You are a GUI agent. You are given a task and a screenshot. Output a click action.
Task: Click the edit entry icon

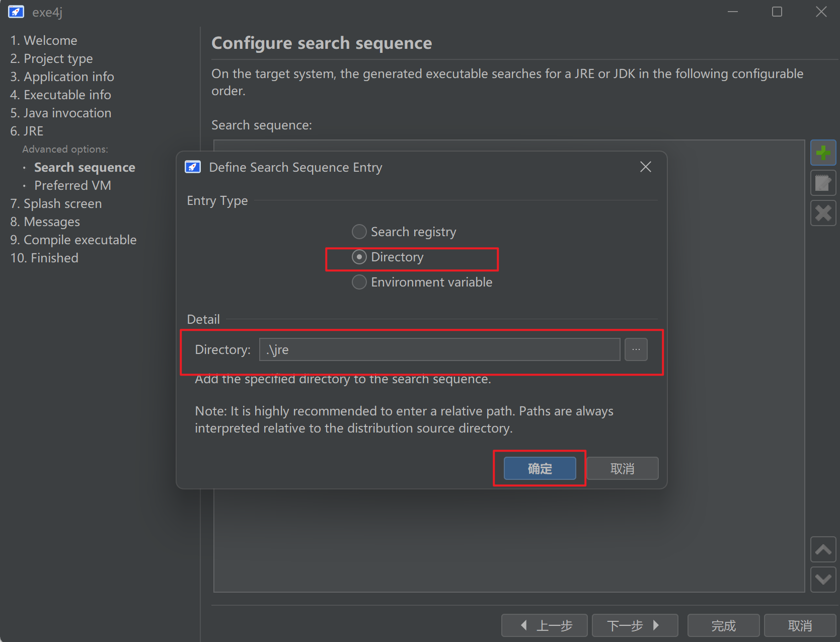pyautogui.click(x=823, y=183)
